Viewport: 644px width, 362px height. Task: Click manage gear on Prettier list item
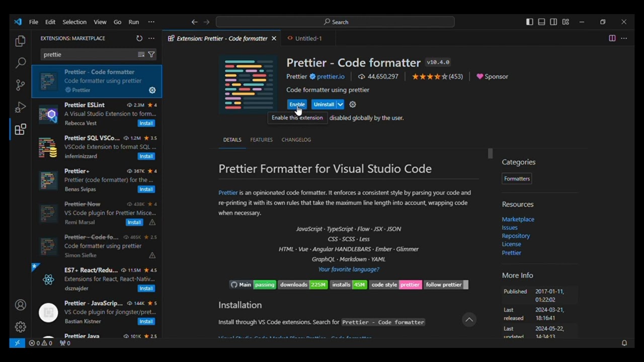152,90
